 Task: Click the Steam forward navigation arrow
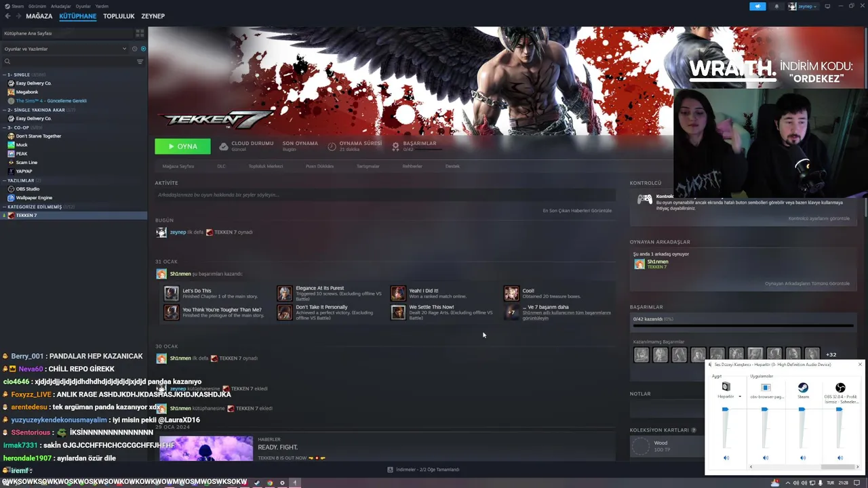pos(18,16)
